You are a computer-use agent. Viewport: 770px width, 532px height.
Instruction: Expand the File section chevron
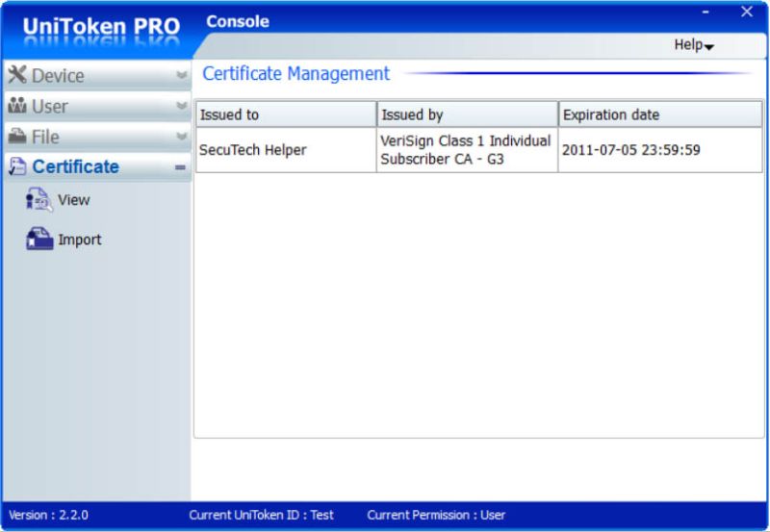[181, 136]
